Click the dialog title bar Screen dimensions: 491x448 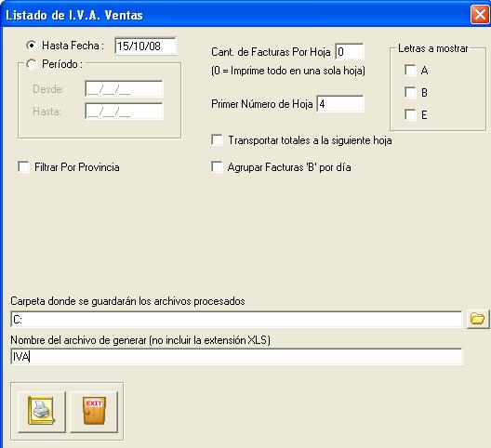coord(235,15)
